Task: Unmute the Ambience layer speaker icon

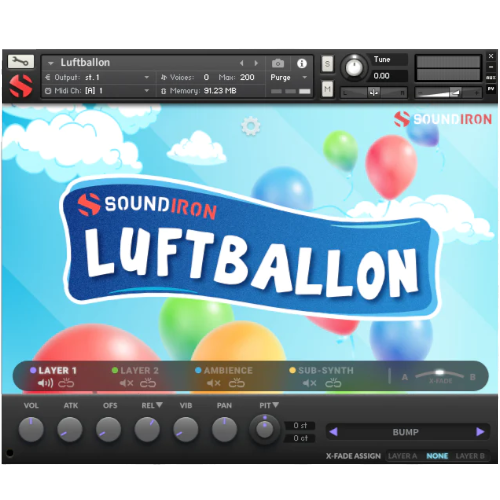Action: 214,383
